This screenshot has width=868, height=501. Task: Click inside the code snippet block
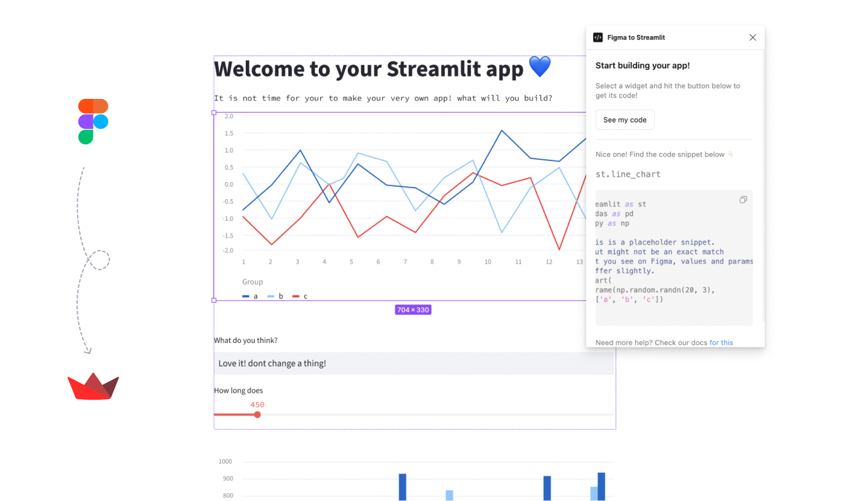(x=674, y=258)
